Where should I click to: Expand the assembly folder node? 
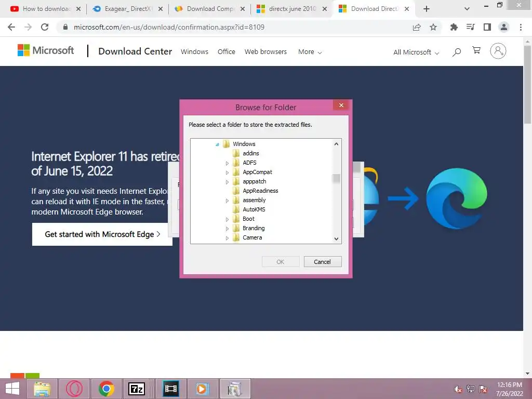(x=227, y=201)
